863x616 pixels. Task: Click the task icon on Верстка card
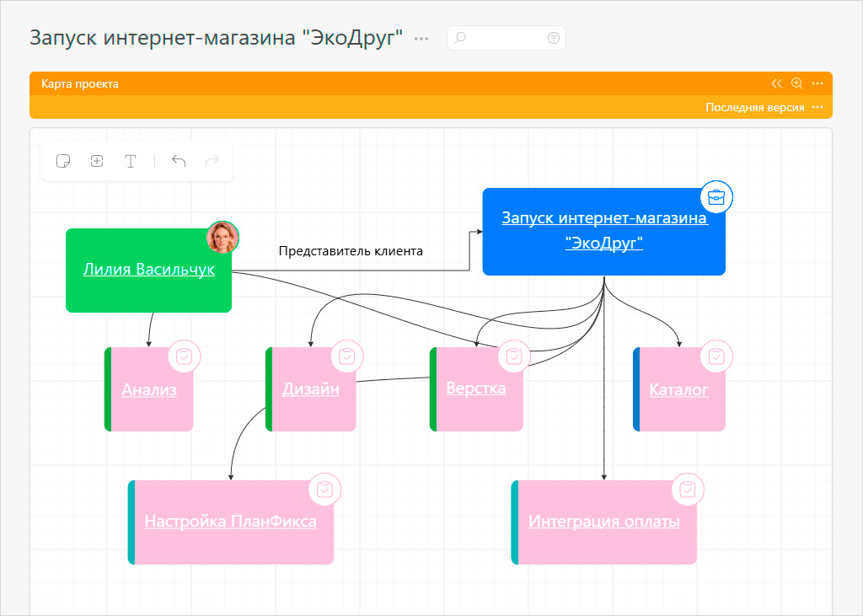[514, 356]
